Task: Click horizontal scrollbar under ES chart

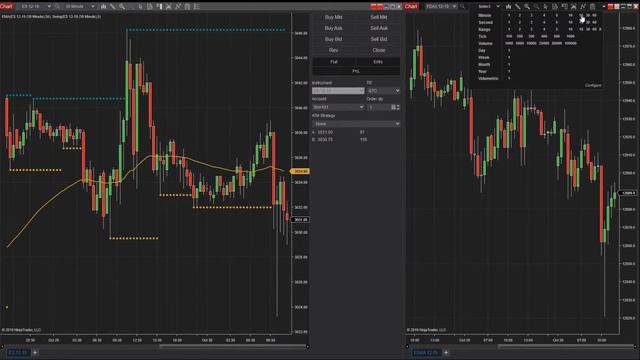Action: 232,347
